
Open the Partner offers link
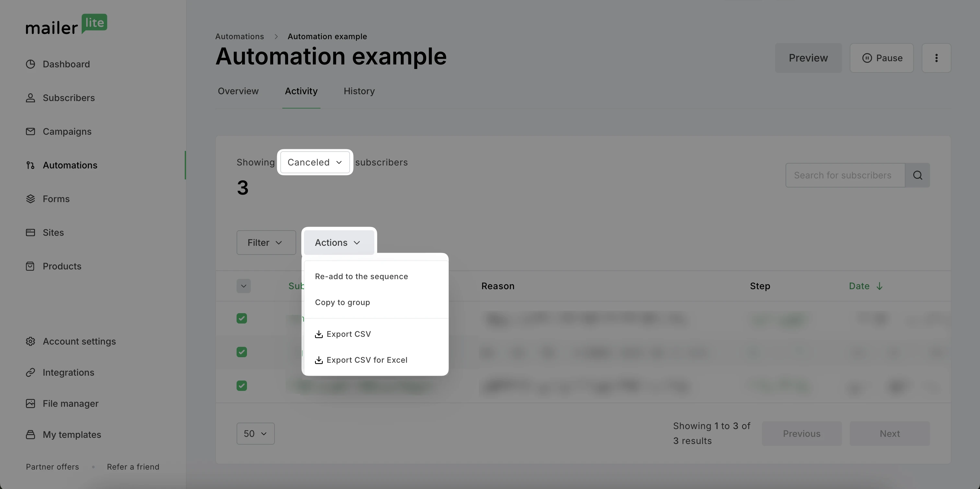(52, 467)
